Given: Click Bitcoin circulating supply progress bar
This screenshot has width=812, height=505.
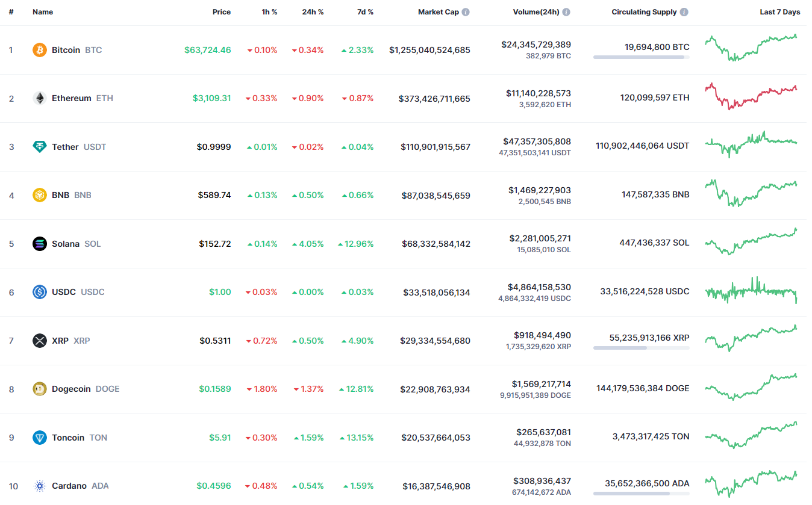Looking at the screenshot, I should point(641,57).
